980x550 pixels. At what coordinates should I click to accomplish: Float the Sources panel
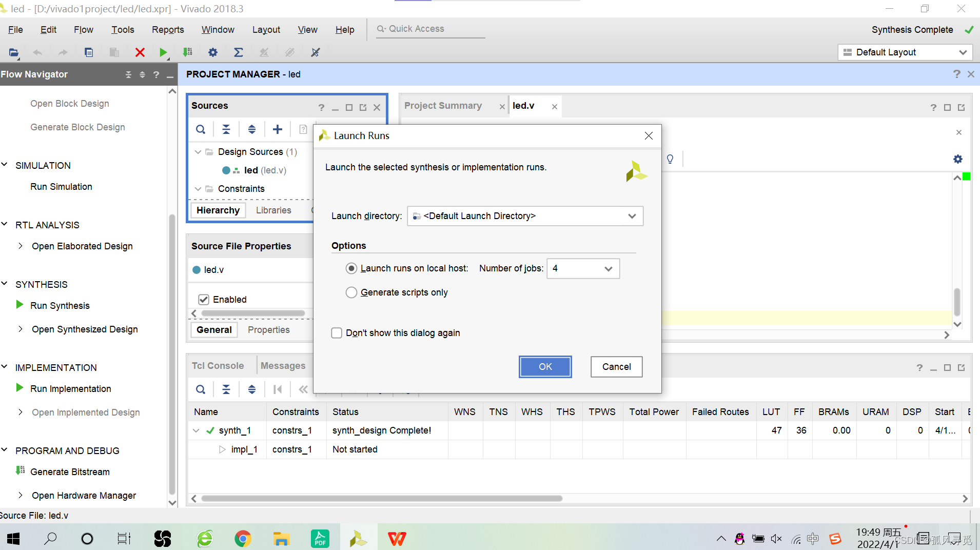(363, 107)
